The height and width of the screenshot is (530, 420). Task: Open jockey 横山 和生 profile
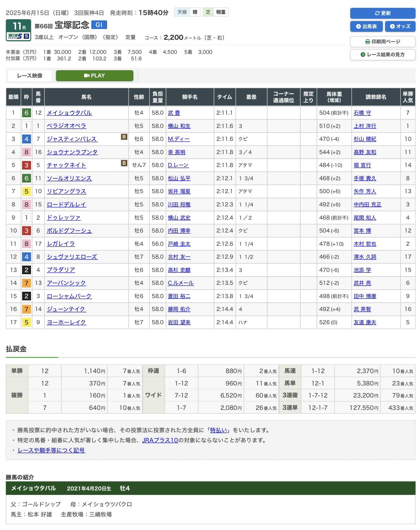pos(179,126)
